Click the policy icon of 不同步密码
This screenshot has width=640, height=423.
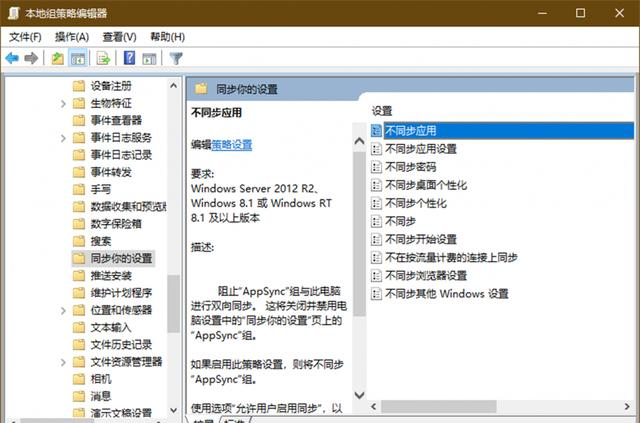pyautogui.click(x=376, y=167)
